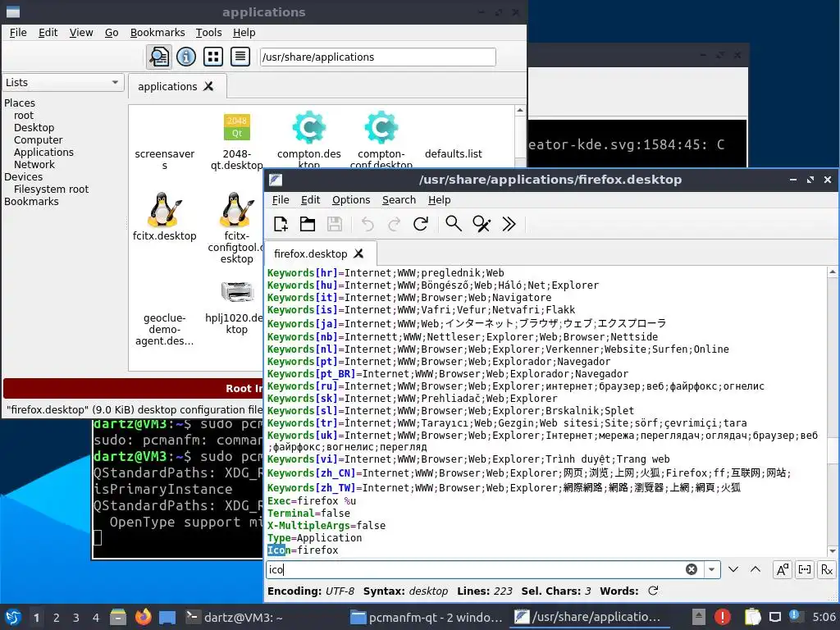
Task: Toggle Regular Expression search option
Action: pos(827,569)
